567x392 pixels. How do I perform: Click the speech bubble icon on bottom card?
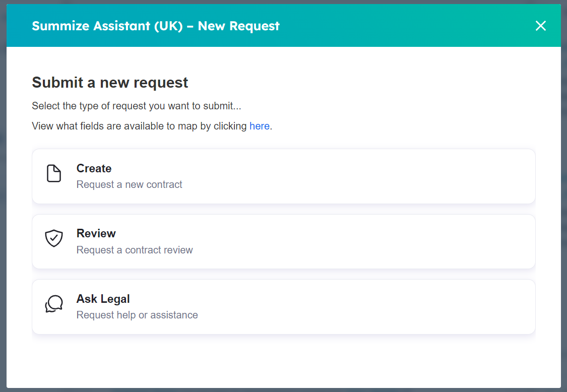point(54,304)
